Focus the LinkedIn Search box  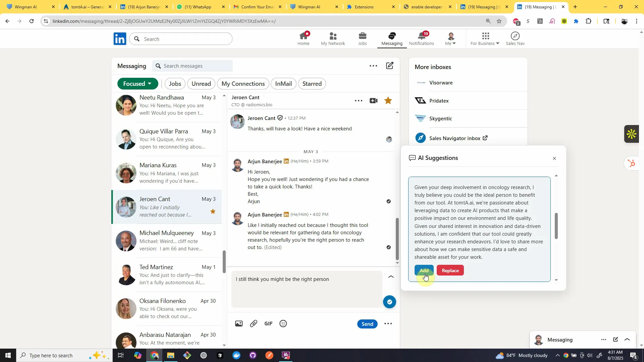point(181,39)
